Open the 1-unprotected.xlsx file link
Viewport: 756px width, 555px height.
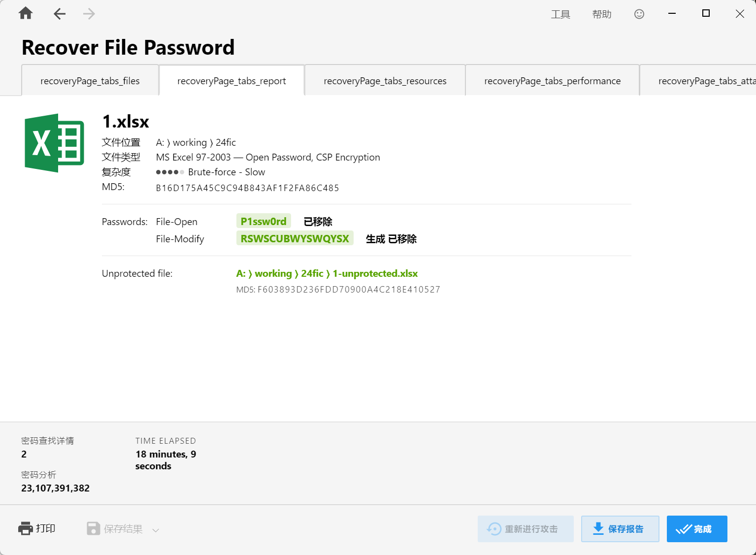click(x=375, y=273)
